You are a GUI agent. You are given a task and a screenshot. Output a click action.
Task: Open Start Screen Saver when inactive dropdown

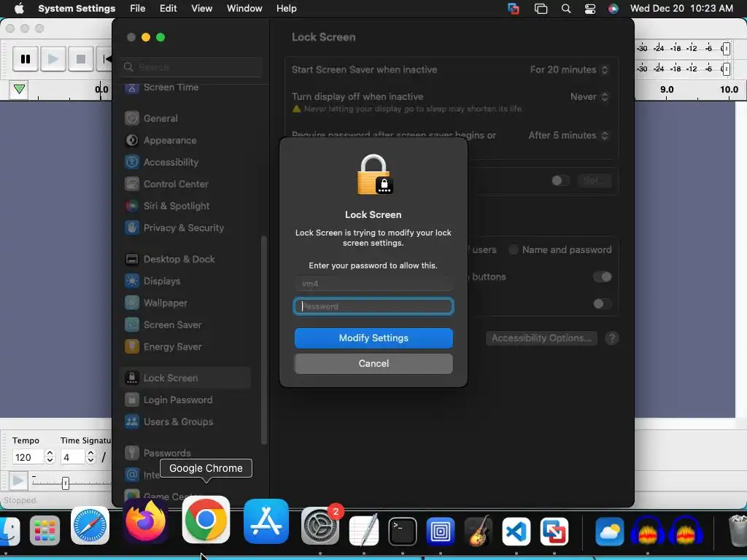[x=569, y=69]
